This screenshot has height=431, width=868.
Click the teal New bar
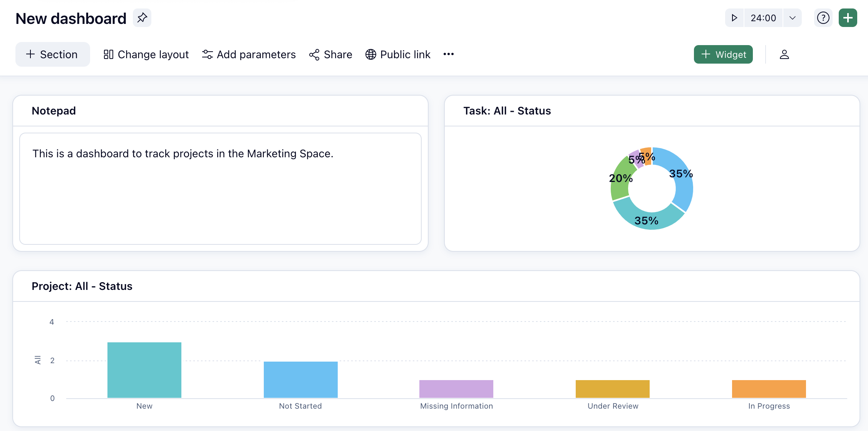(x=144, y=370)
